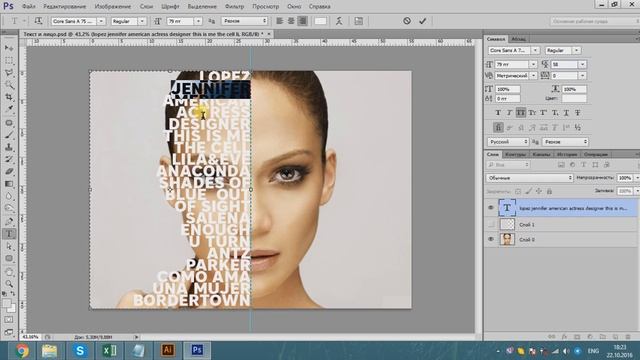640x360 pixels.
Task: Hide the text layer via eye icon
Action: point(491,208)
